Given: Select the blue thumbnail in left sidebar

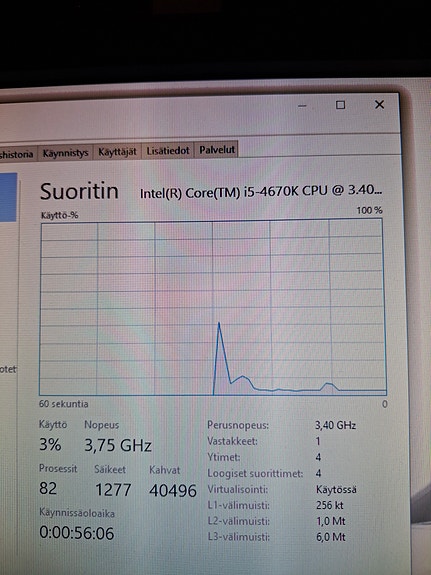Looking at the screenshot, I should coord(8,197).
